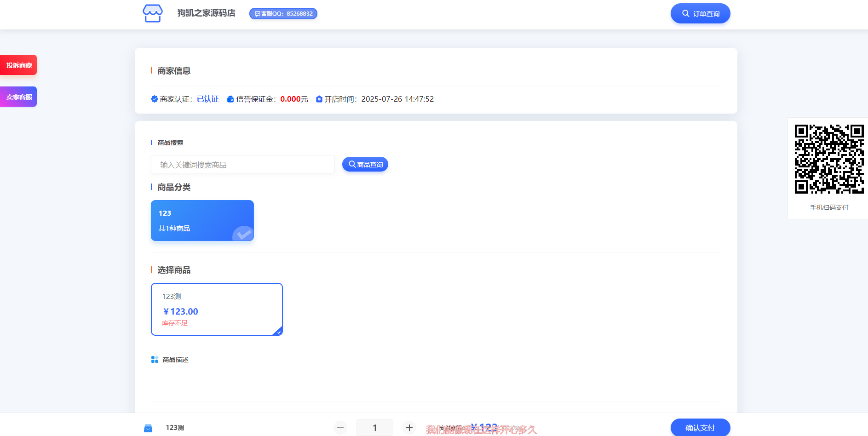The image size is (868, 436).
Task: Open the 卖家客服 seller support panel
Action: click(18, 97)
